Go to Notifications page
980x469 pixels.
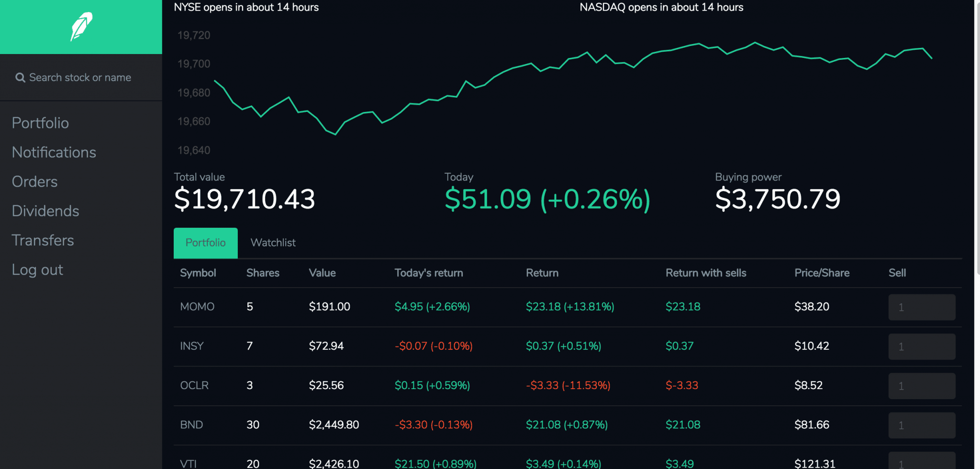coord(54,152)
